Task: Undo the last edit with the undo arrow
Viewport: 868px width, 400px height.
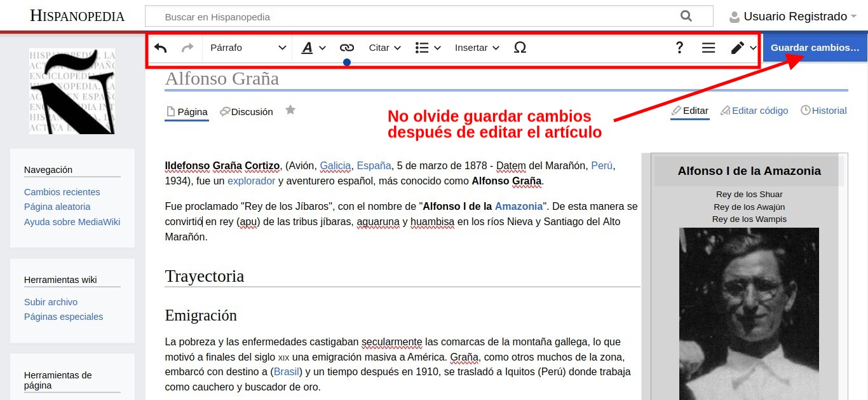Action: (x=159, y=47)
